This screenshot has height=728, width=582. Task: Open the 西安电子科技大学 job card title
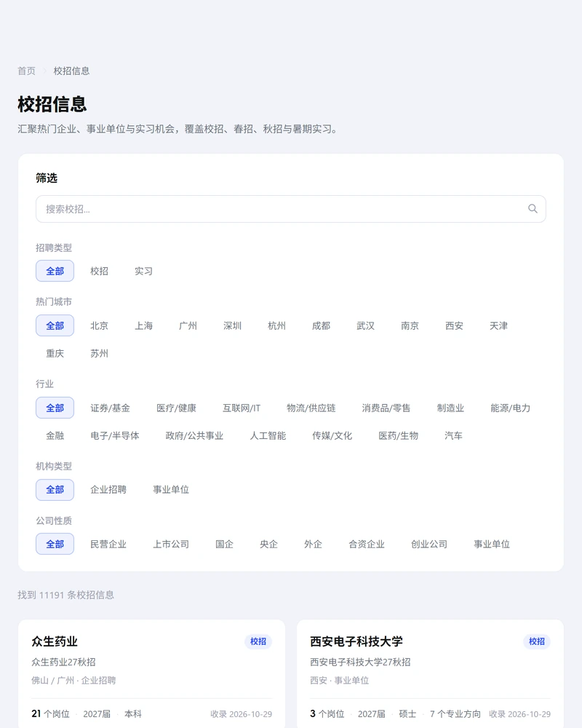[356, 641]
